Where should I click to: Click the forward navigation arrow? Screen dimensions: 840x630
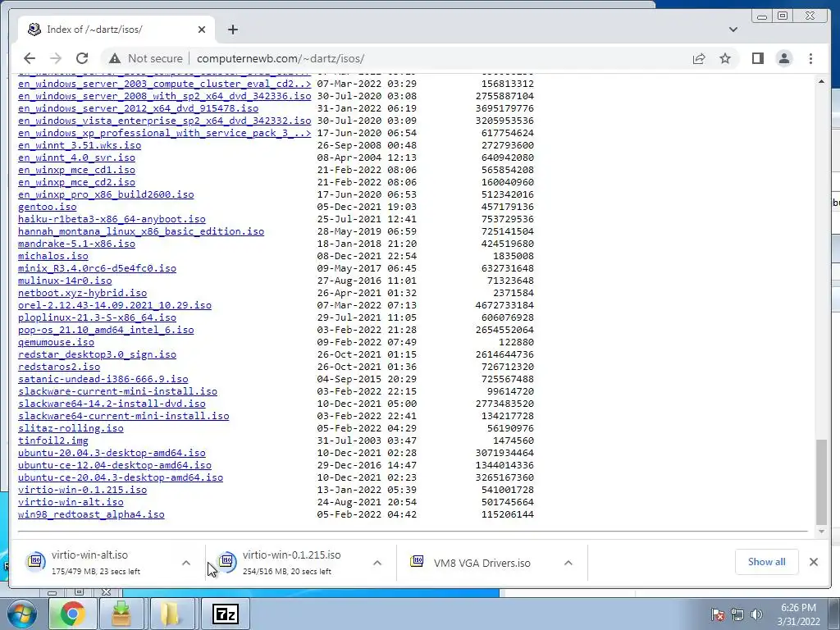coord(55,58)
